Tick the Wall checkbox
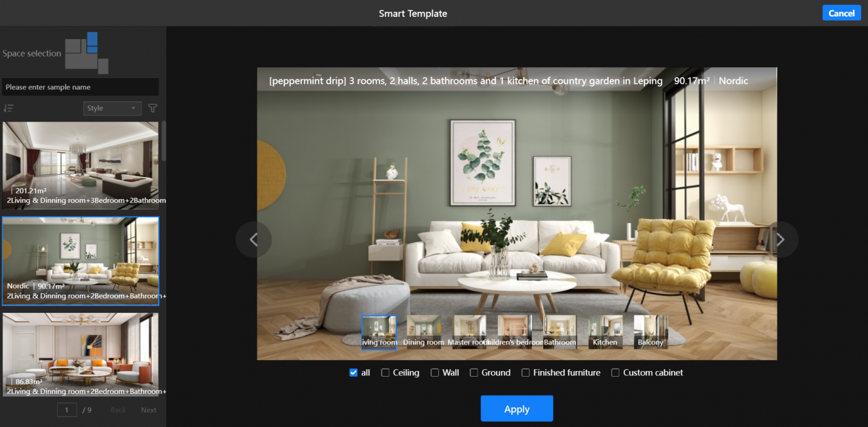This screenshot has width=868, height=427. [x=435, y=373]
